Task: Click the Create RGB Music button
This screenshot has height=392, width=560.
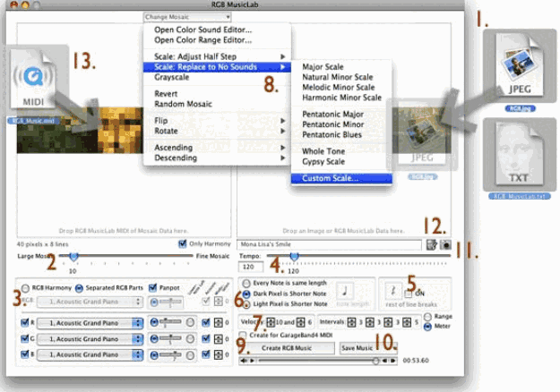Action: (x=287, y=348)
